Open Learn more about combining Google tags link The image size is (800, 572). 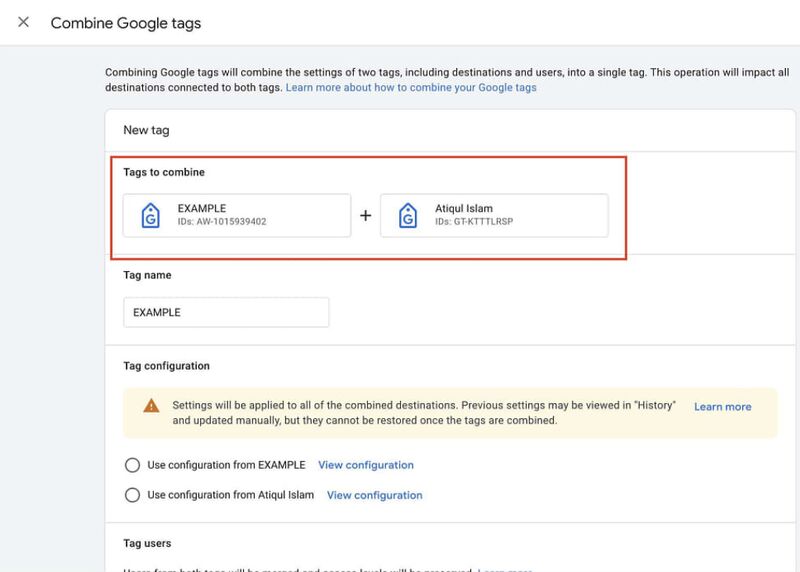click(x=411, y=87)
